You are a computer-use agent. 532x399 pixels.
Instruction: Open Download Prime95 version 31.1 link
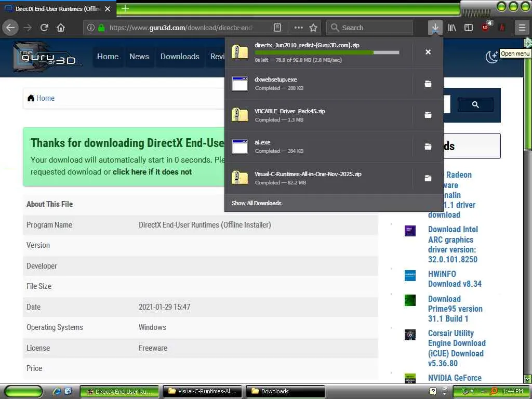pos(455,309)
